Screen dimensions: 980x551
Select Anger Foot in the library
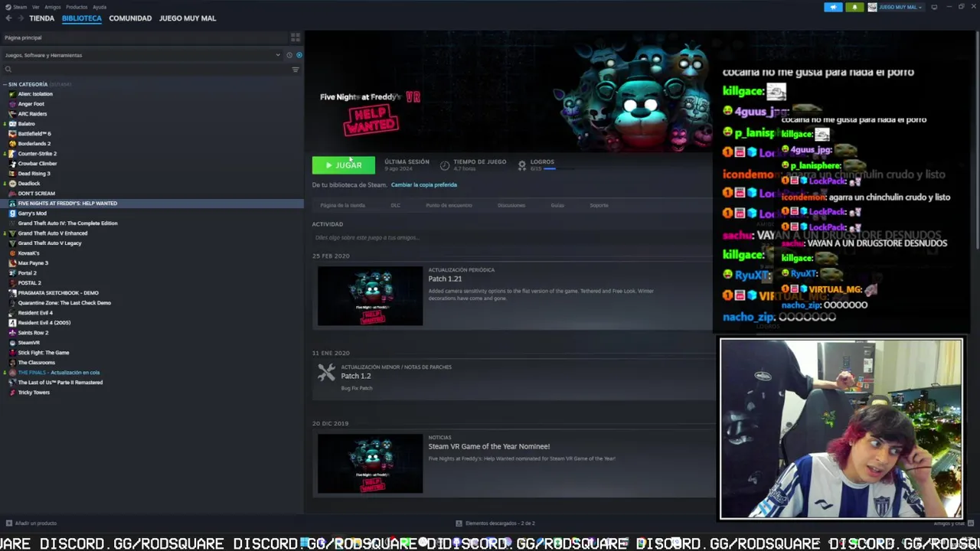tap(31, 104)
